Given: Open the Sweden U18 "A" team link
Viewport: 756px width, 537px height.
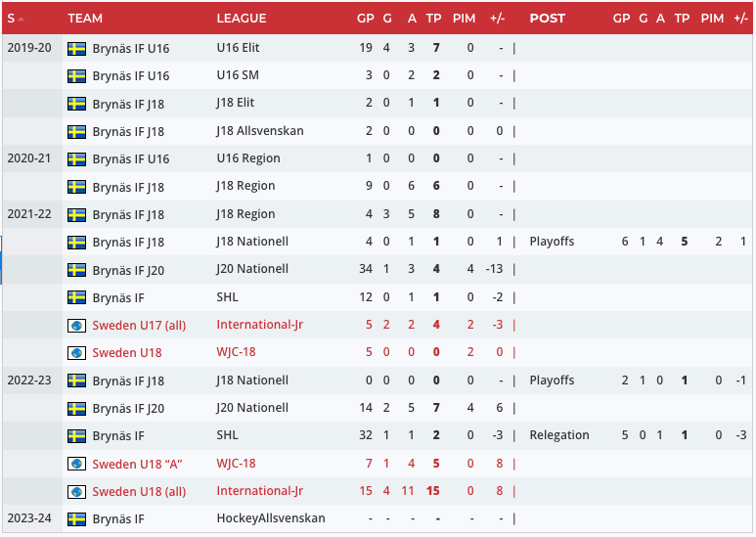Looking at the screenshot, I should [139, 464].
